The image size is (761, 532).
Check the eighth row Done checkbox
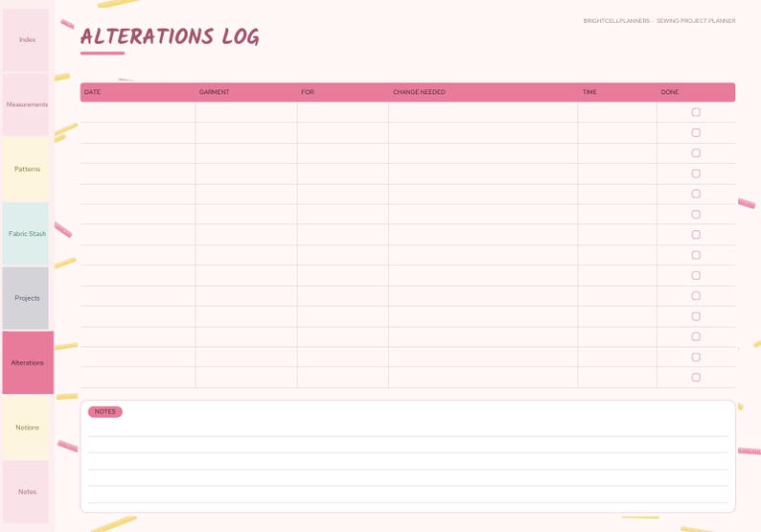[x=696, y=255]
